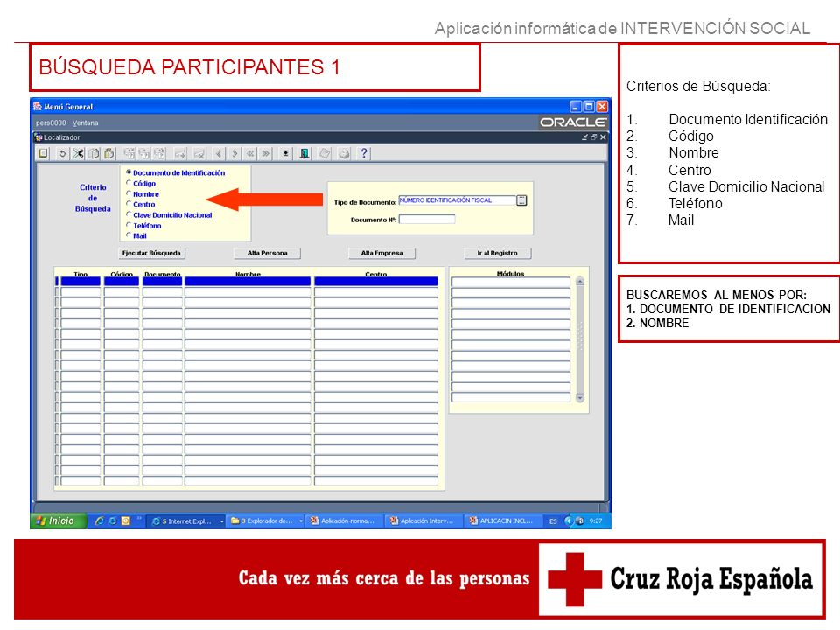
Task: Click the Tipo de Documento field
Action: [457, 200]
